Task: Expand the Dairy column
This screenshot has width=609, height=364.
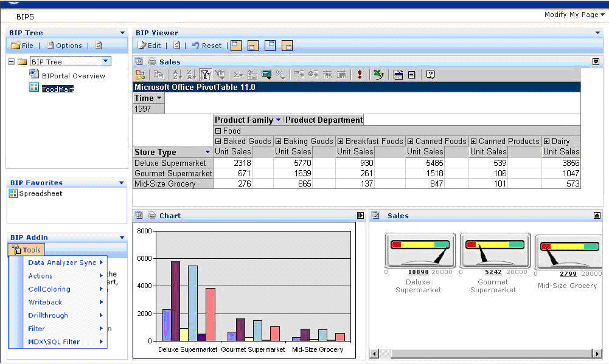Action: (x=546, y=141)
